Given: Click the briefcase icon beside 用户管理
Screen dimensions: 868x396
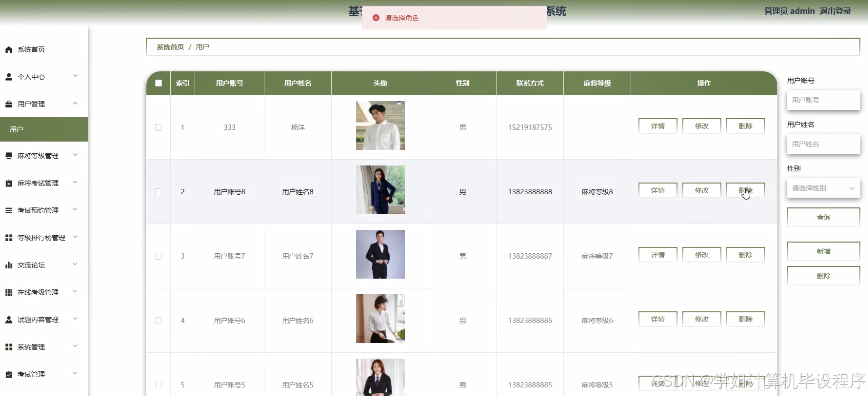Looking at the screenshot, I should point(9,104).
